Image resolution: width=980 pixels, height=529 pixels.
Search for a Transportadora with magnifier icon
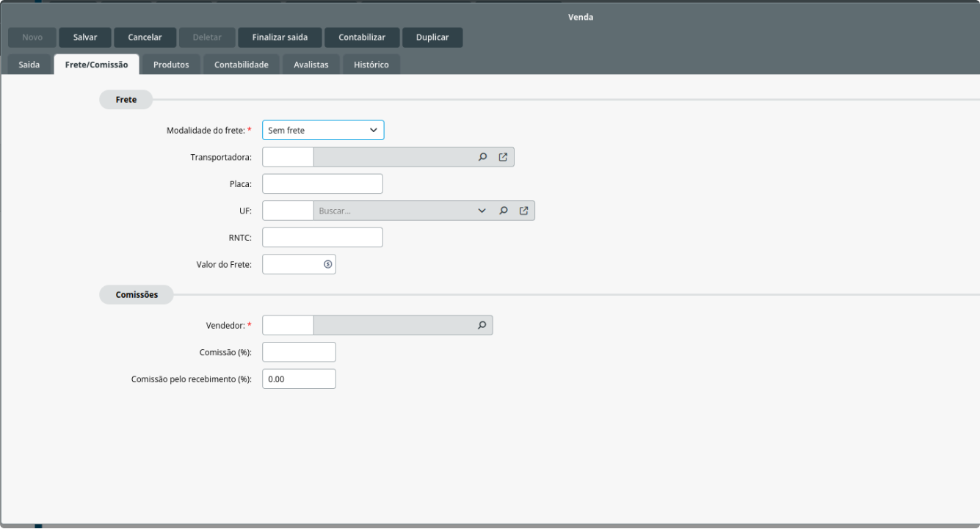point(482,157)
